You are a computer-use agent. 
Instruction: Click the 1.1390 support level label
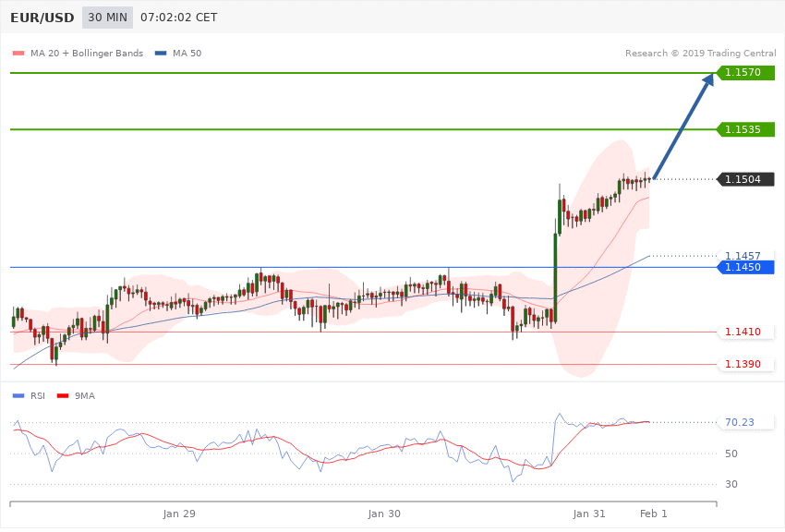pos(743,364)
